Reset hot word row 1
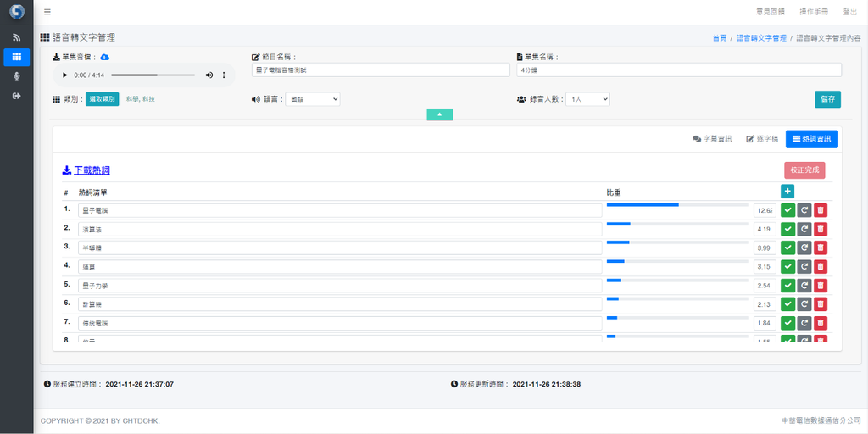Viewport: 868px width, 434px height. (804, 210)
